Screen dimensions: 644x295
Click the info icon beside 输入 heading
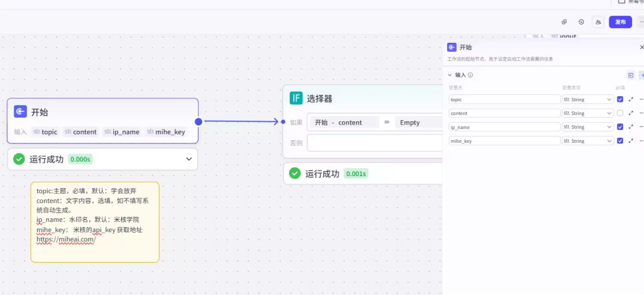tap(470, 75)
